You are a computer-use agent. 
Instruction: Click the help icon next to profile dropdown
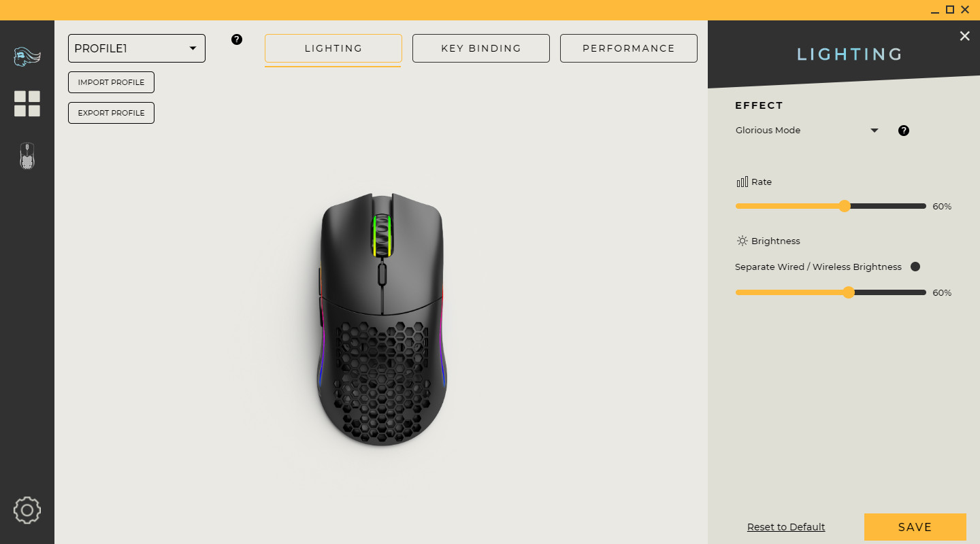click(237, 39)
